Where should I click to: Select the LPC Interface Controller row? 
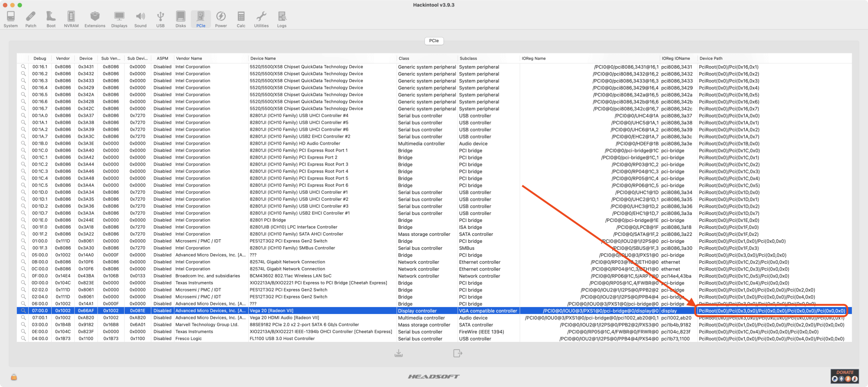[x=434, y=227]
